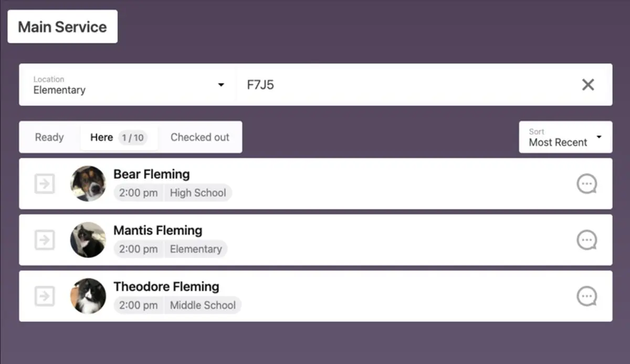Open the message bubble for Bear Fleming
The image size is (630, 364).
[587, 184]
